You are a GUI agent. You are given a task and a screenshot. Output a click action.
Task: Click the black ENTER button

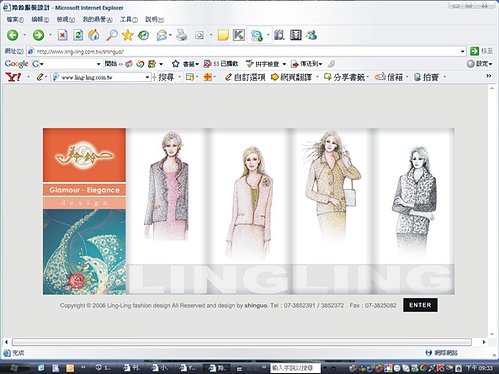click(x=420, y=305)
